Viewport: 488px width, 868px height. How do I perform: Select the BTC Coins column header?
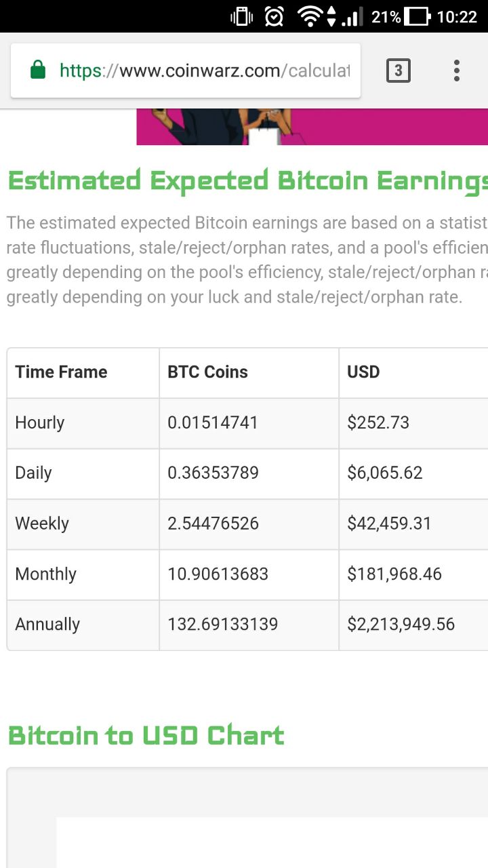coord(207,372)
